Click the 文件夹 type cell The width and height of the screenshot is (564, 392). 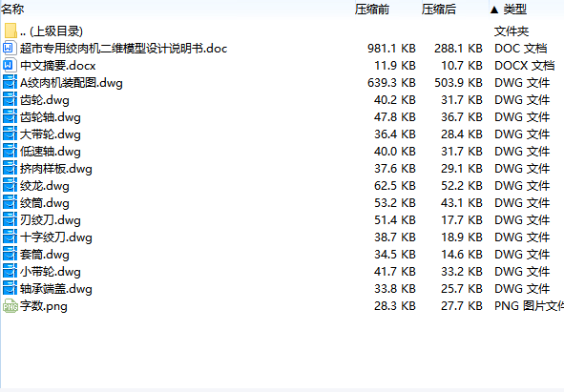point(512,31)
